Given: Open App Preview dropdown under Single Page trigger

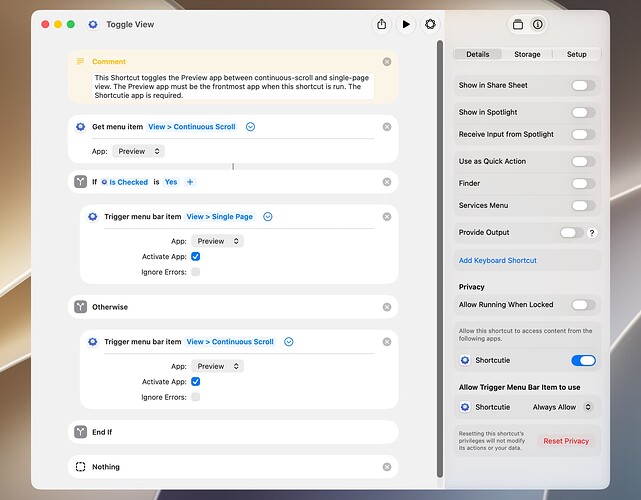Looking at the screenshot, I should coord(217,241).
